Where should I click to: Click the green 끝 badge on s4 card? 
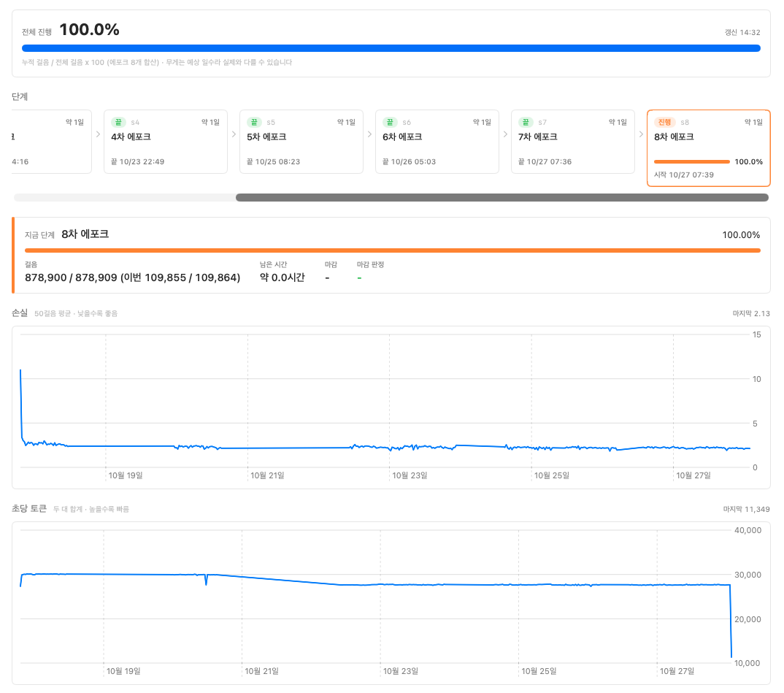click(118, 122)
